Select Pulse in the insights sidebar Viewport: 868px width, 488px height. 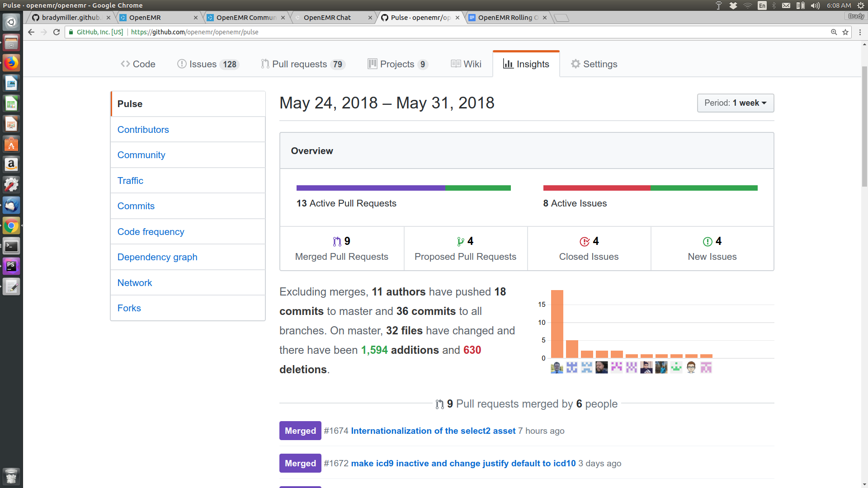[x=188, y=104]
